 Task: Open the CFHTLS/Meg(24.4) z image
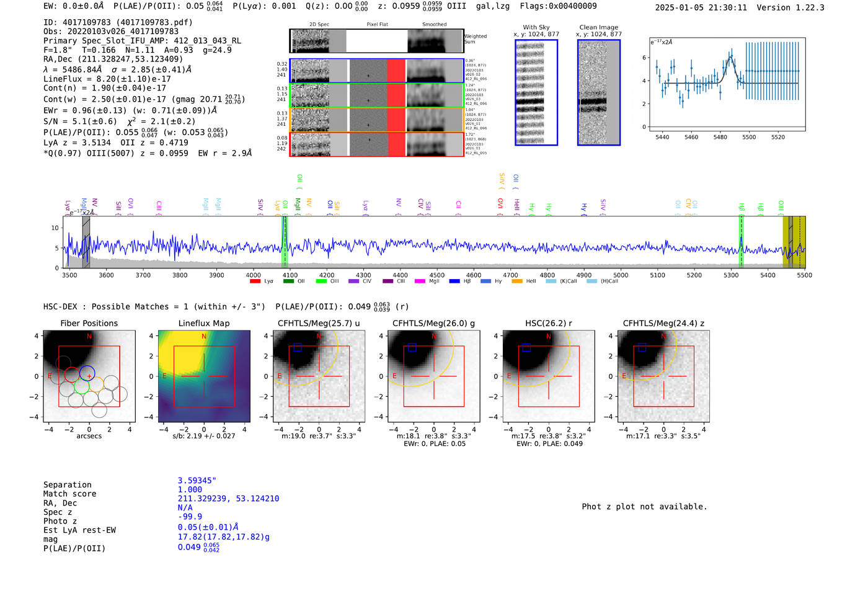click(x=663, y=376)
